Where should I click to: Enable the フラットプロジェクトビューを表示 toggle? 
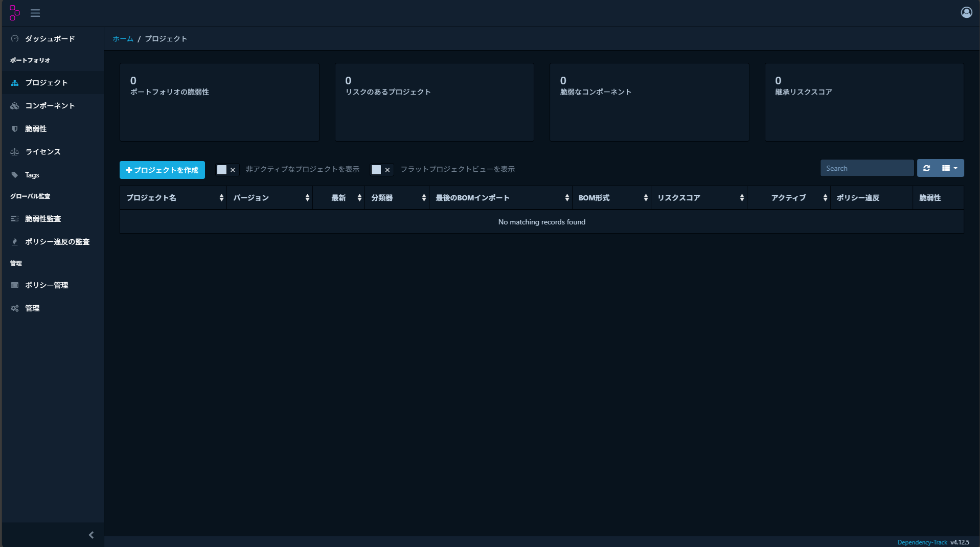(x=381, y=170)
